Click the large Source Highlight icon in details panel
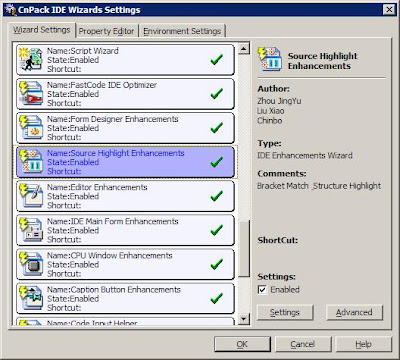Screen dimensions: 400x360 [x=270, y=59]
